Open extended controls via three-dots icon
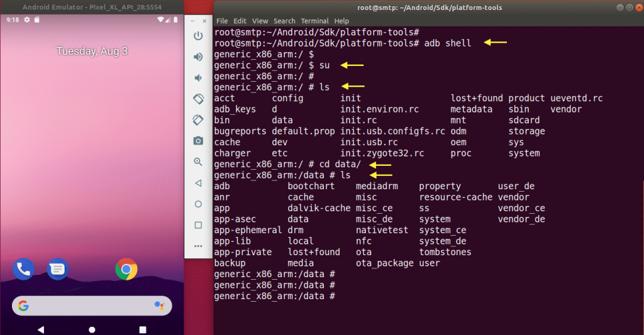Viewport: 644px width, 335px height. 198,246
